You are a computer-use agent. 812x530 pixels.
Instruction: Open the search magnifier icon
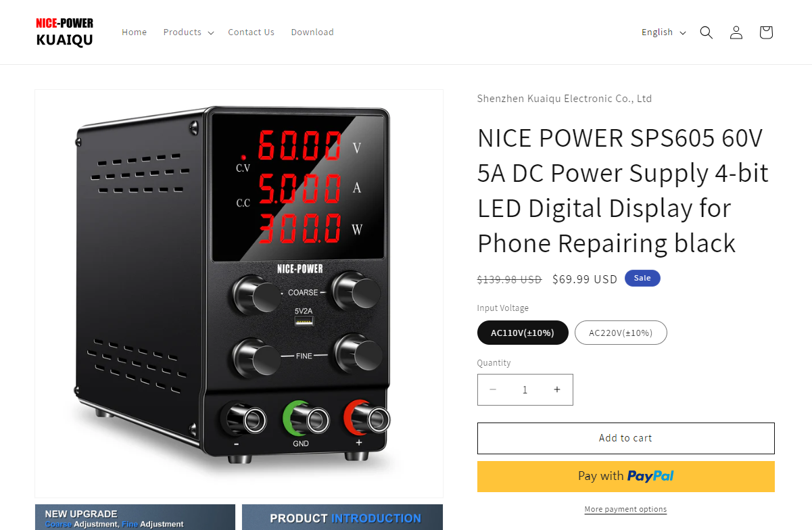[x=707, y=32]
